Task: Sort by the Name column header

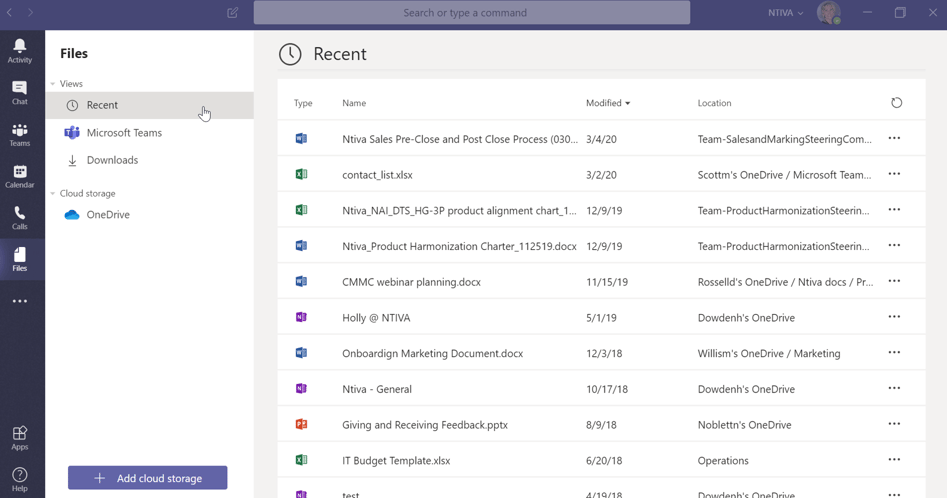Action: [x=354, y=103]
